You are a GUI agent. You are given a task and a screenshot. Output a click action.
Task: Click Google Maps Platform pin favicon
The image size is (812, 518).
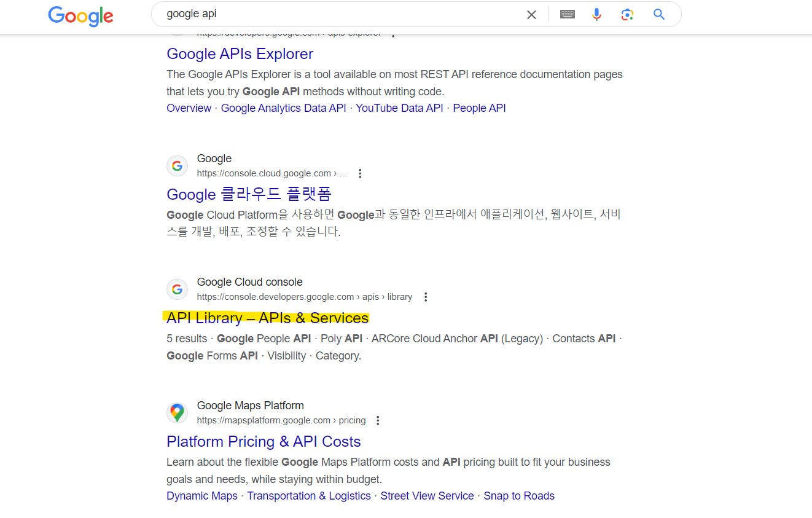point(177,413)
